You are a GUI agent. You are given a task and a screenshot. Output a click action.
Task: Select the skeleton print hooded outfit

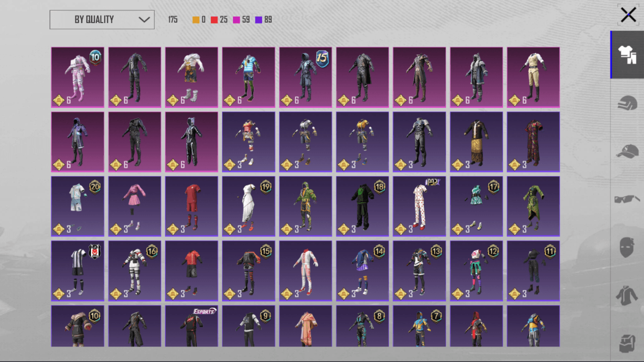point(192,142)
